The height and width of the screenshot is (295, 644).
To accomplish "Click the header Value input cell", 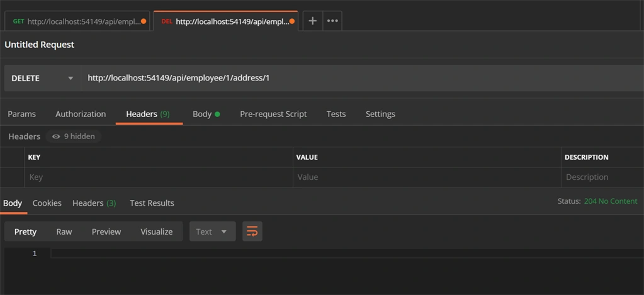I will (x=427, y=177).
